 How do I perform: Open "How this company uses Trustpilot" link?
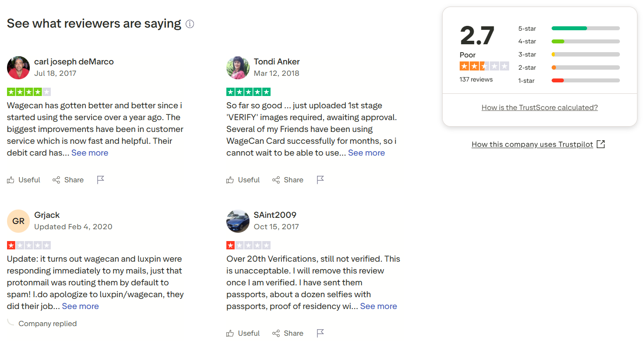coord(532,144)
